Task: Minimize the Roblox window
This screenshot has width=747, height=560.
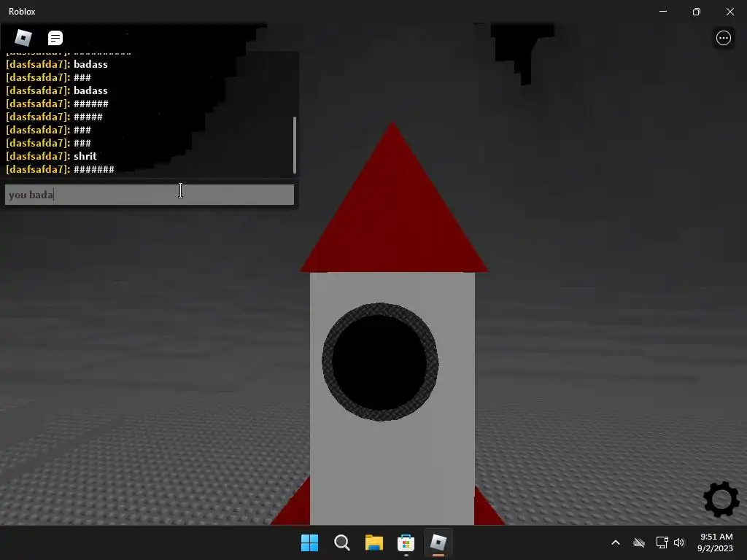Action: tap(662, 12)
